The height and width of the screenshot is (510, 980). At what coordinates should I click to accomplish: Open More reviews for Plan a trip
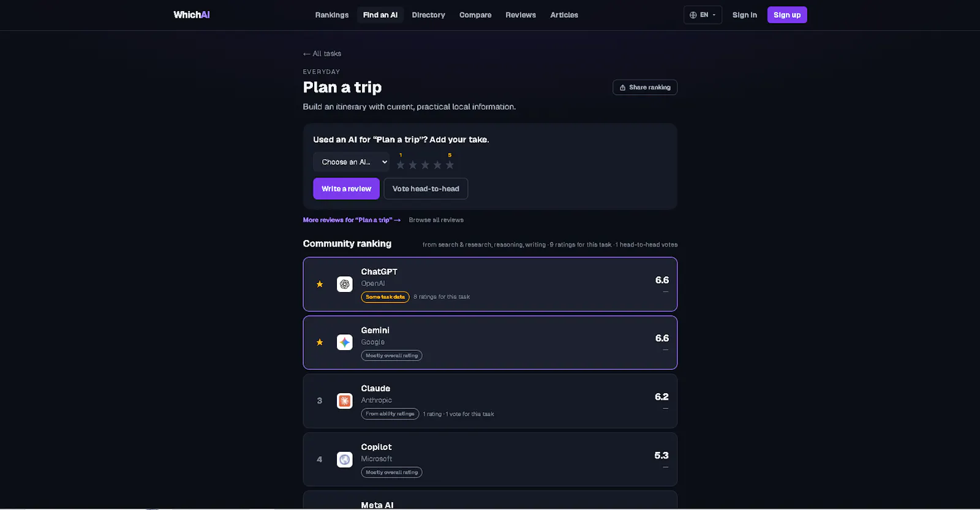coord(352,220)
